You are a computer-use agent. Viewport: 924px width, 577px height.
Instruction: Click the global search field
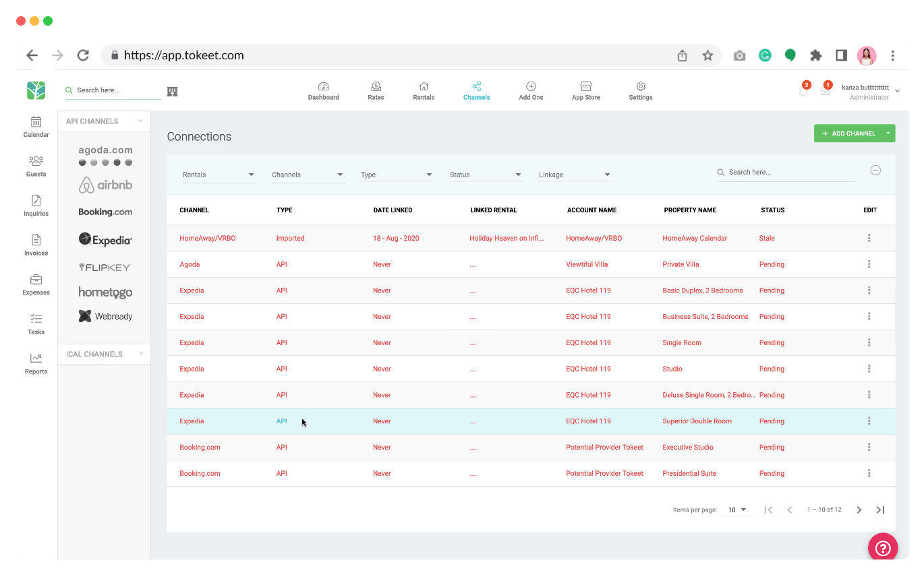(x=113, y=90)
